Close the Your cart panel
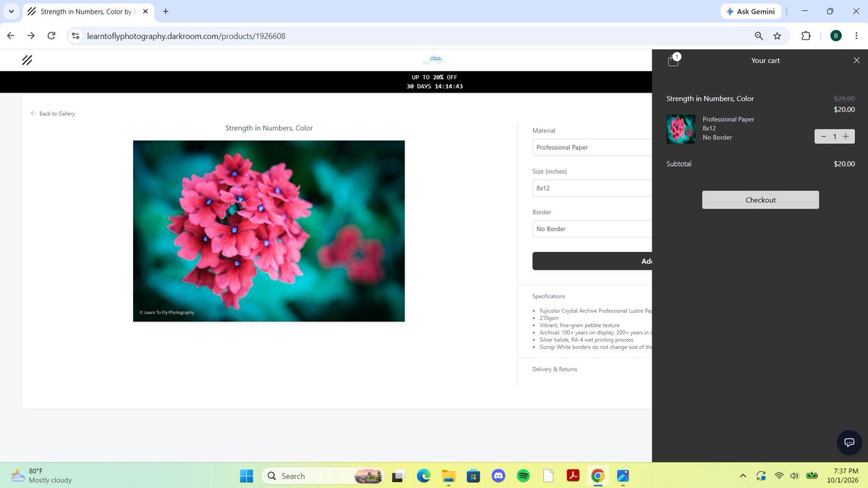Screen dimensions: 868x488 [x=856, y=60]
